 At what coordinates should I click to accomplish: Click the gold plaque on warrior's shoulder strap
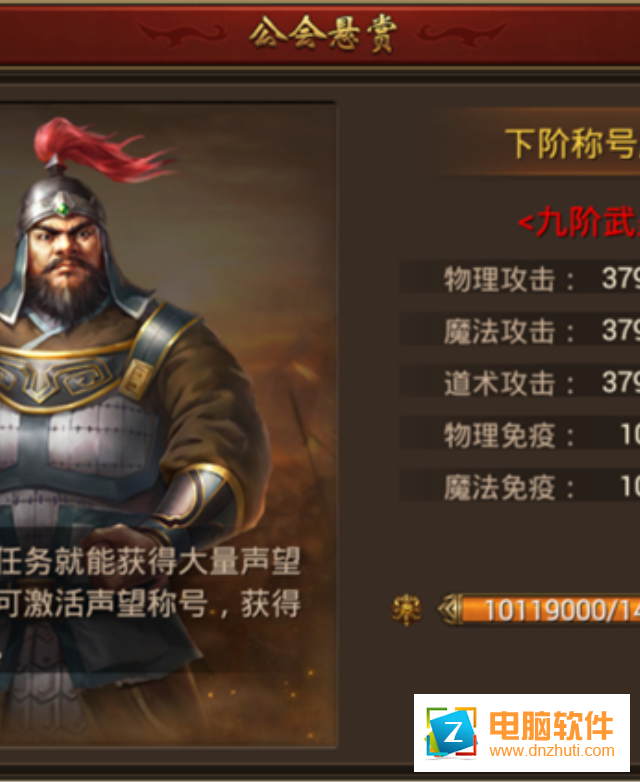coord(137,379)
